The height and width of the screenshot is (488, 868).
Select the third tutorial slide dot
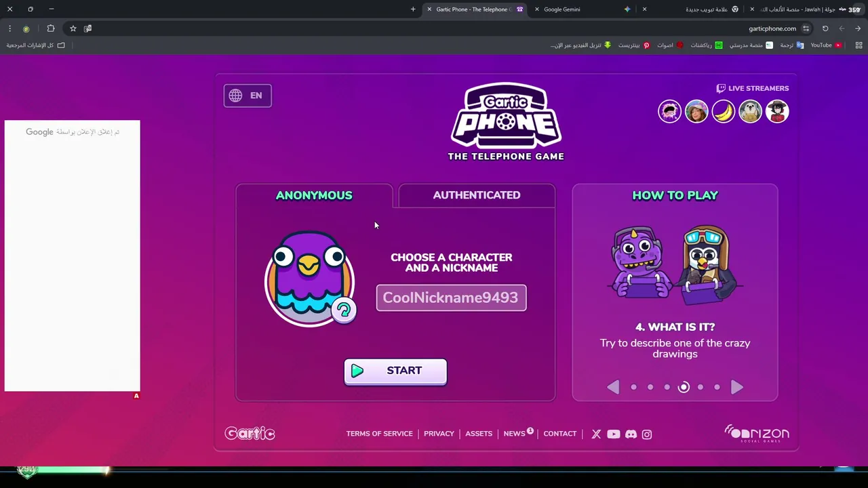point(667,387)
